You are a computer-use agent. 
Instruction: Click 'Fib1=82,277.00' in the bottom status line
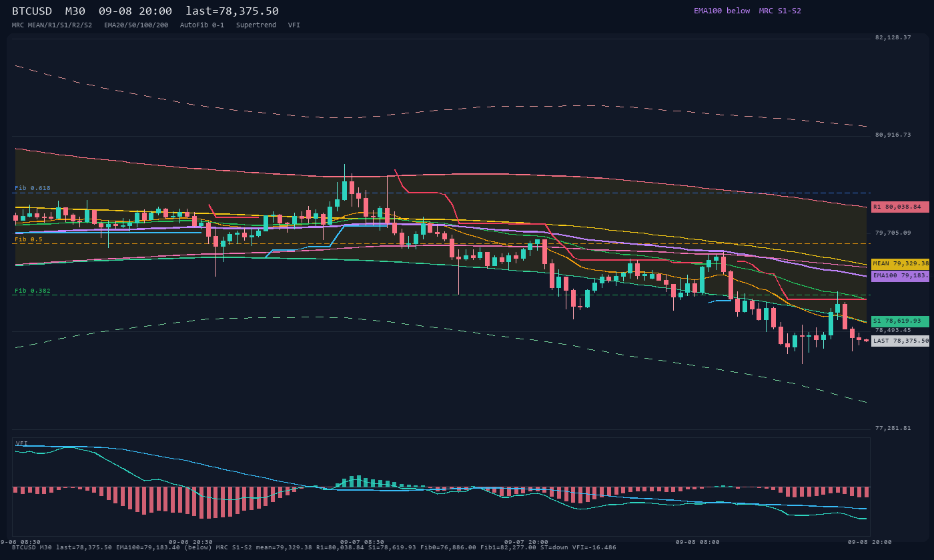508,547
